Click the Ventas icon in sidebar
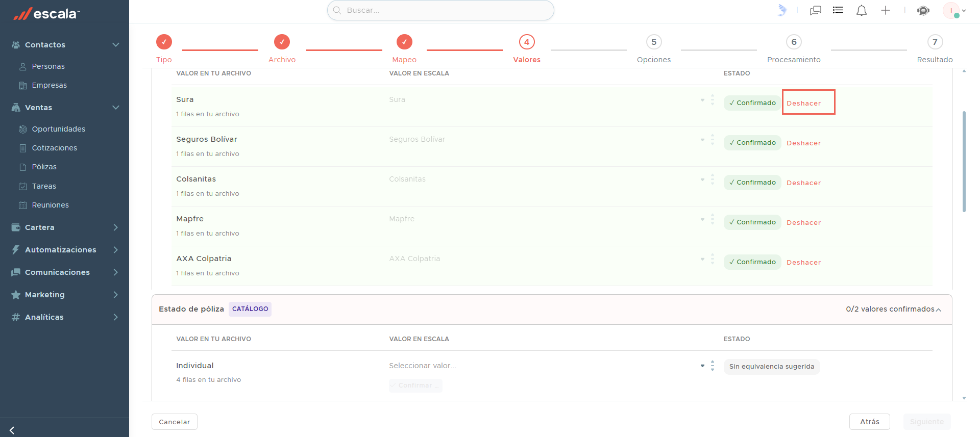The width and height of the screenshot is (980, 437). point(16,108)
